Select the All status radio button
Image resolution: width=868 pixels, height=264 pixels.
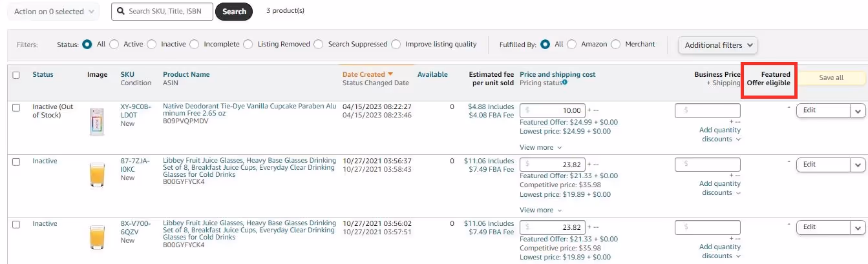pos(87,45)
